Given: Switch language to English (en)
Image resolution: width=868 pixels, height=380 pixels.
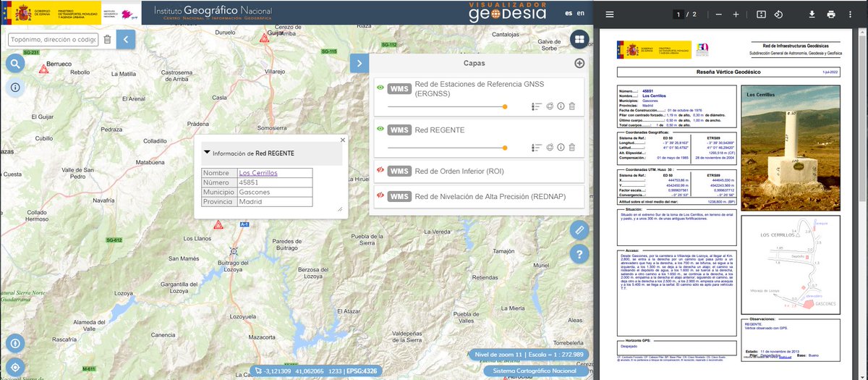Looking at the screenshot, I should click(581, 13).
